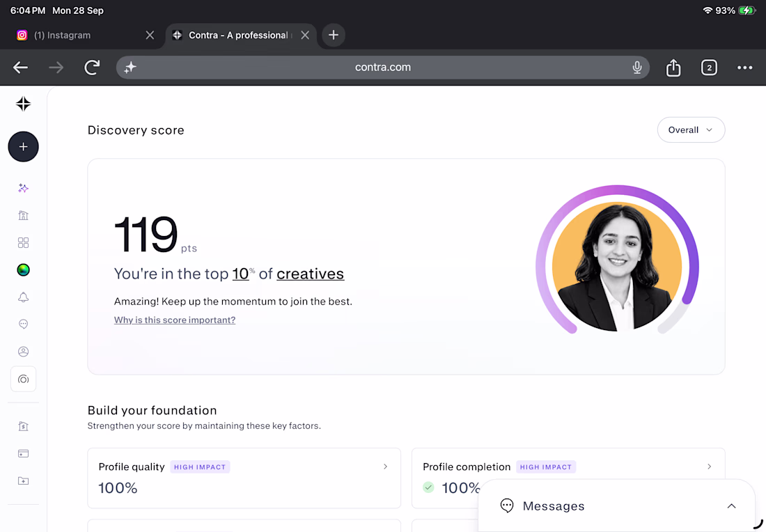Open the chat bubble icon in sidebar
The image size is (766, 532).
click(23, 324)
